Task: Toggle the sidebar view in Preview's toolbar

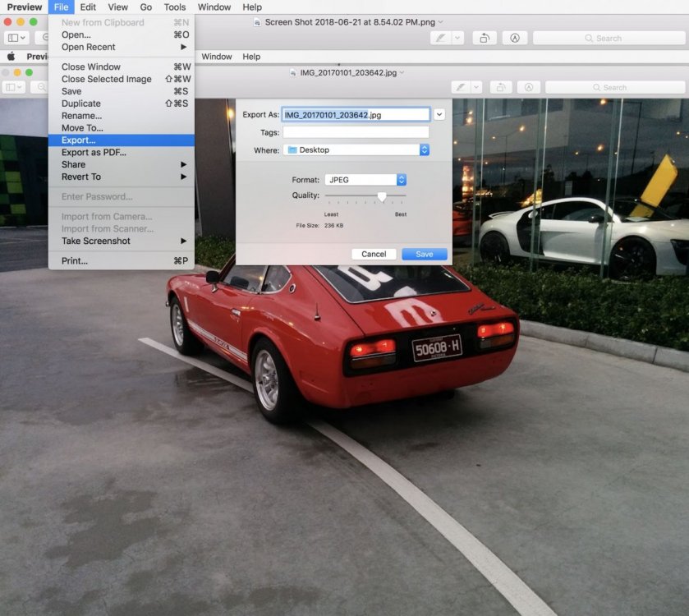Action: pyautogui.click(x=12, y=86)
